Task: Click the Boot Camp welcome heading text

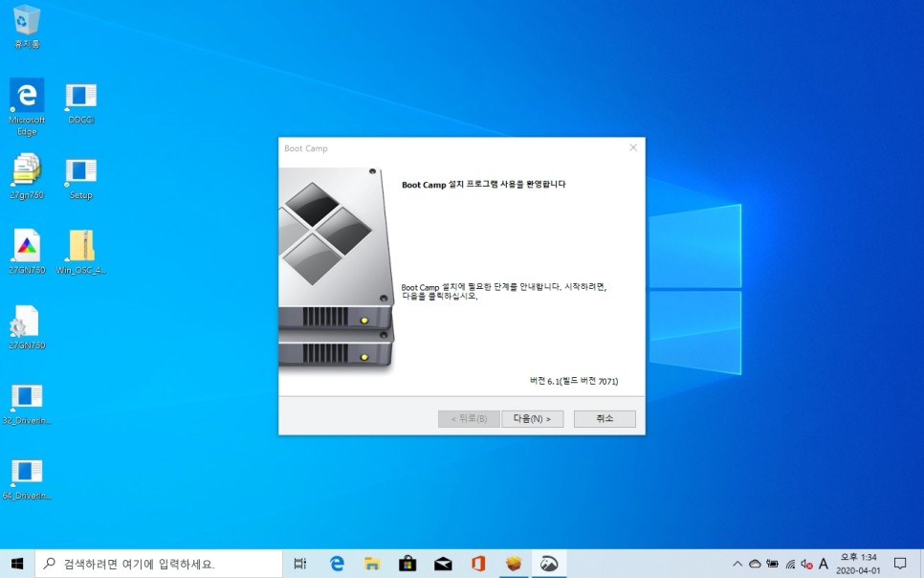Action: coord(483,185)
